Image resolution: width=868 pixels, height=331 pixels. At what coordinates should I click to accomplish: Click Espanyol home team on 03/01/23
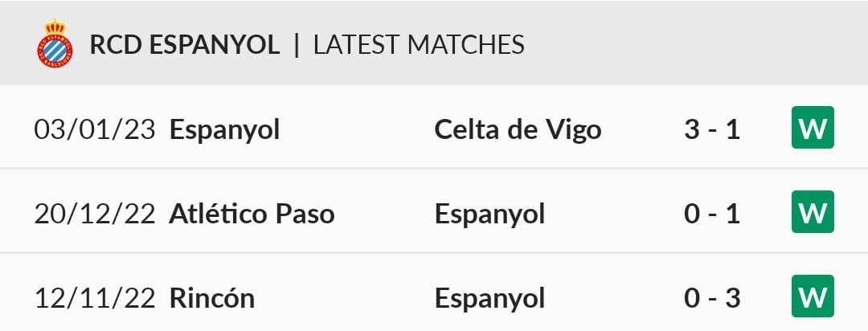tap(224, 131)
